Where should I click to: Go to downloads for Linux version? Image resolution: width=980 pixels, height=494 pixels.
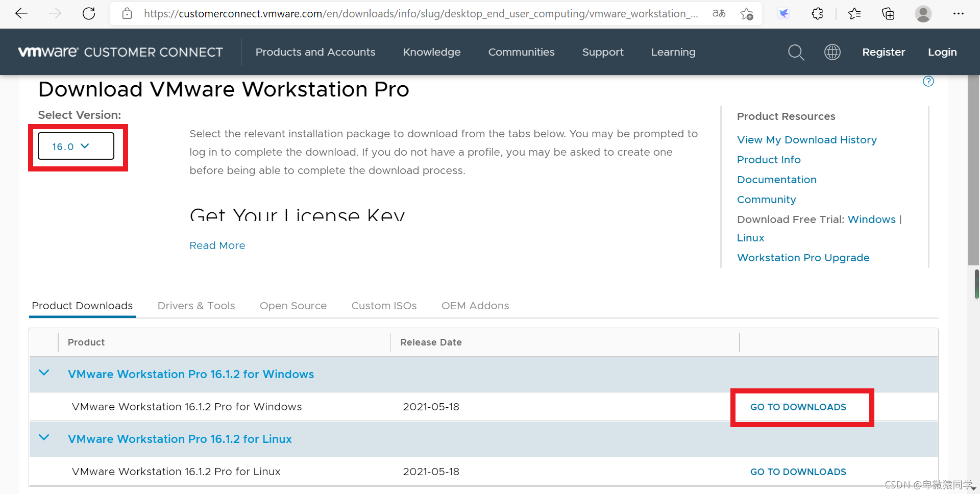[798, 472]
